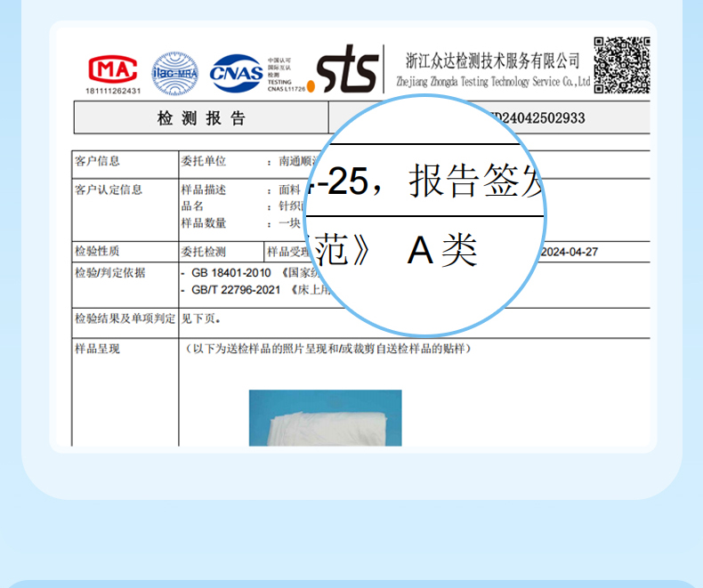Click the '样品呈现' row label
This screenshot has height=588, width=703.
coord(98,349)
